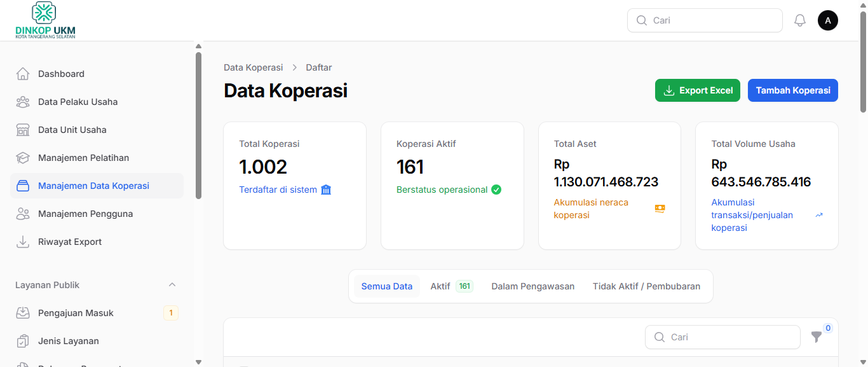Focus the top Cari search field
Image resolution: width=868 pixels, height=367 pixels.
point(705,20)
